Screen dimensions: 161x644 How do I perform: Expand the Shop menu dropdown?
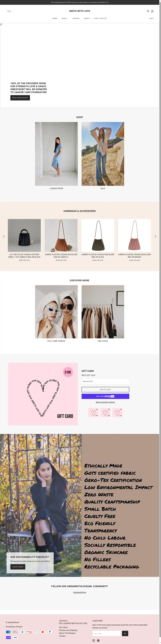tap(65, 18)
